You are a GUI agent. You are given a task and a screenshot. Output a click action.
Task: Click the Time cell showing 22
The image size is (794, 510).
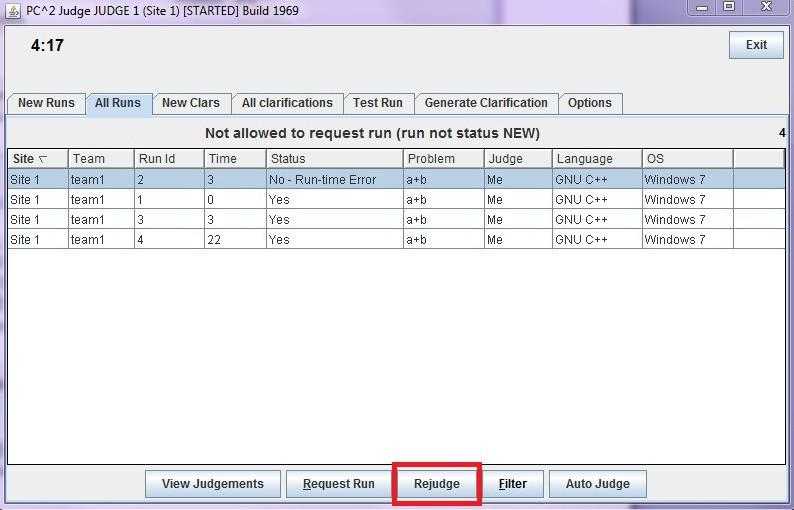[235, 239]
